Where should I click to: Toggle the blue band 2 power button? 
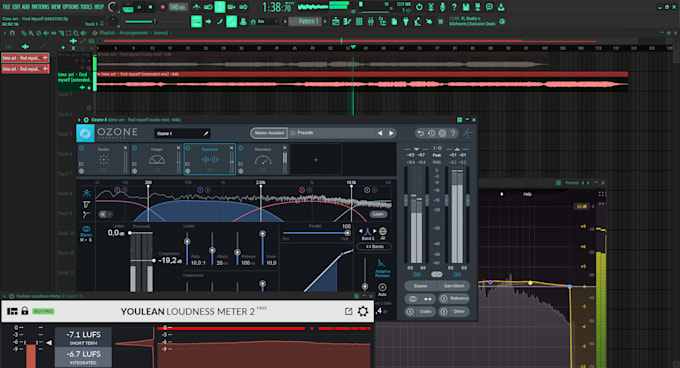coord(200,190)
